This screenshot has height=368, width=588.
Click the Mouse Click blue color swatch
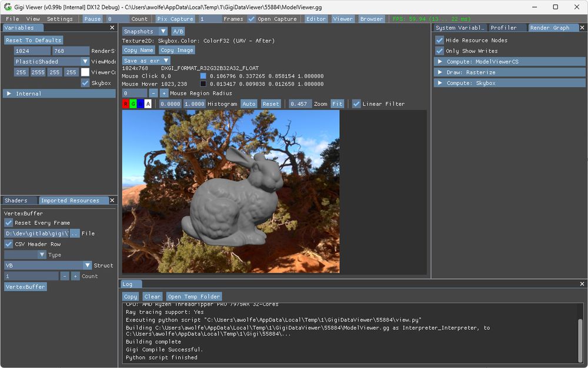click(x=203, y=76)
